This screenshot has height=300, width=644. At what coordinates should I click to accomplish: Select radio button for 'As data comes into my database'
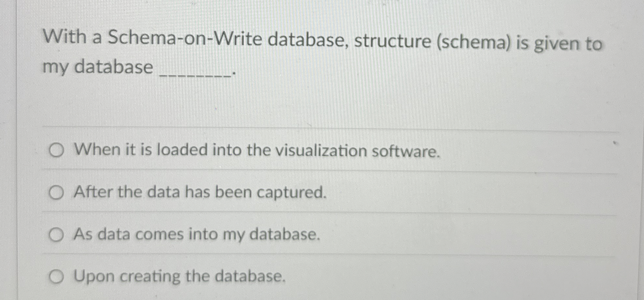(x=56, y=235)
